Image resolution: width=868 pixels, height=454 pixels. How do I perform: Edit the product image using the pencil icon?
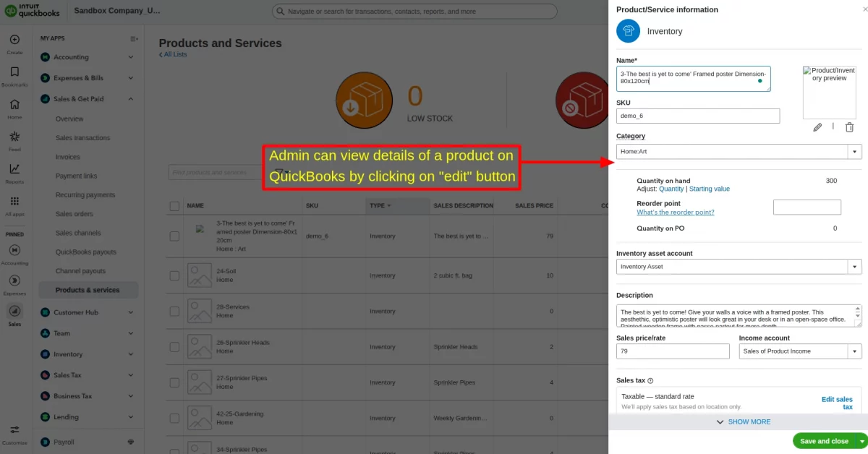coord(817,127)
